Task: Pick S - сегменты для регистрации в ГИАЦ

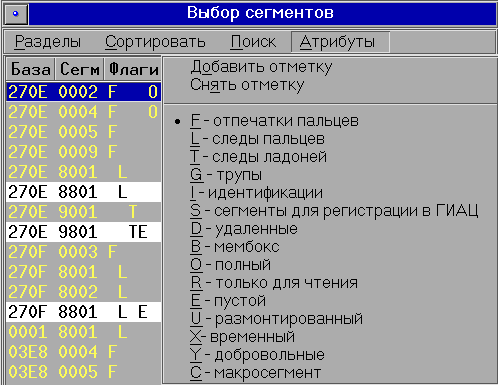Action: coord(334,211)
